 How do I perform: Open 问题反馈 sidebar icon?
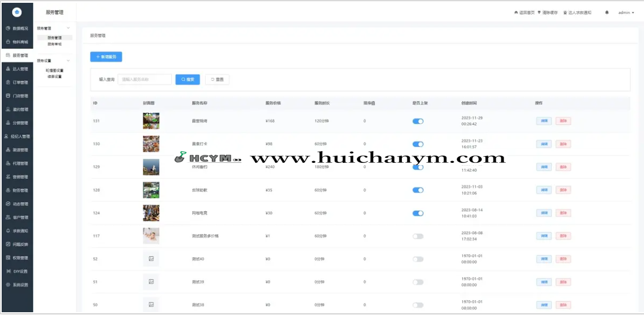pos(8,244)
